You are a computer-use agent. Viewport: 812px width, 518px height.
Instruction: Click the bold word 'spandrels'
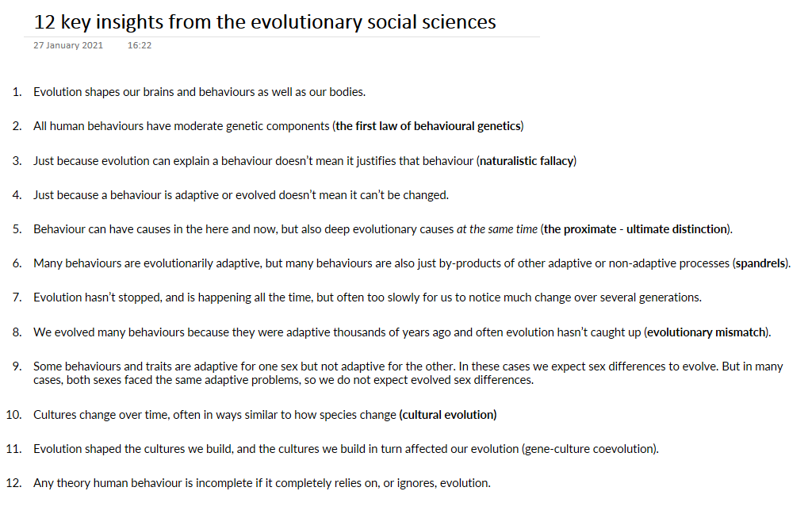[x=761, y=263]
